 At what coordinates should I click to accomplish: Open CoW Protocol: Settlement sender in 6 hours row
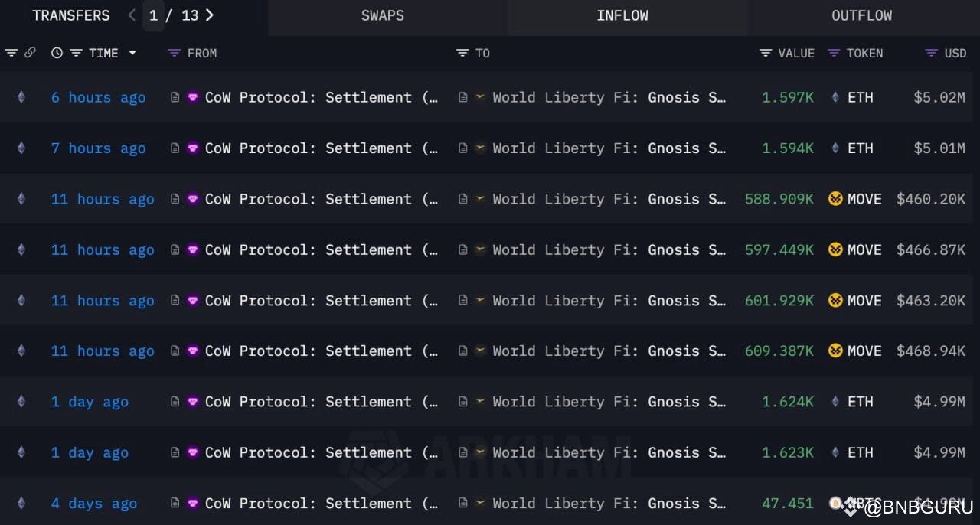pyautogui.click(x=322, y=97)
